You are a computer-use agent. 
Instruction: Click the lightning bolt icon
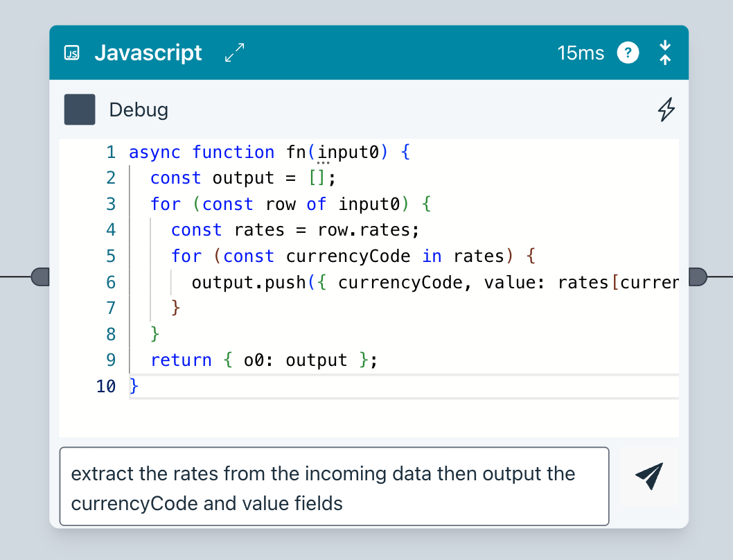point(666,110)
